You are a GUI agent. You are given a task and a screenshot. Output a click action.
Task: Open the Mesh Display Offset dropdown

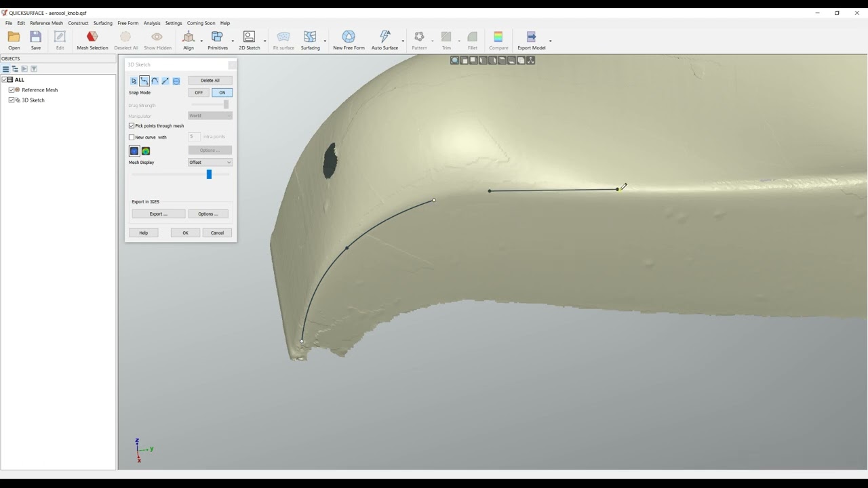[210, 163]
